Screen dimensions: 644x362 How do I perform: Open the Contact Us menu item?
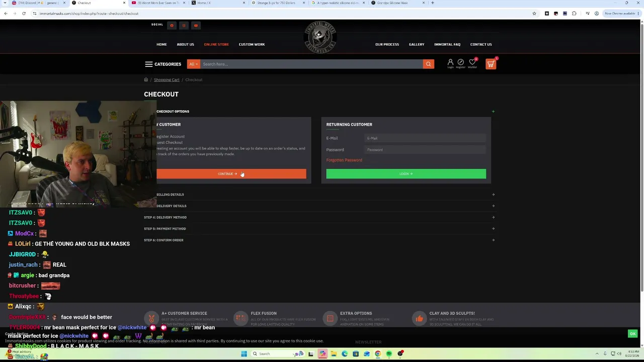tap(481, 44)
